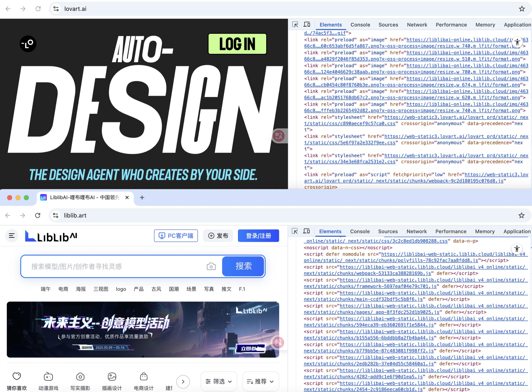Go forward in the liblib.art window
532x392 pixels.
pyautogui.click(x=23, y=215)
